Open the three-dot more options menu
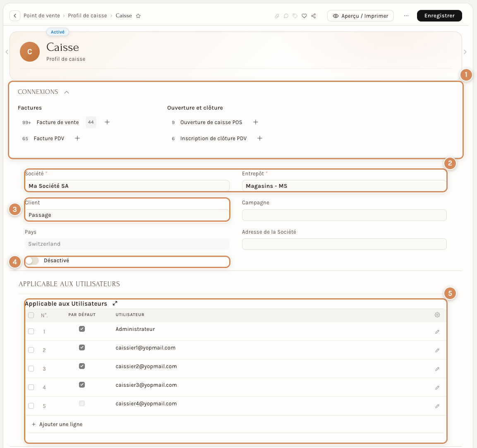The image size is (477, 448). 406,16
